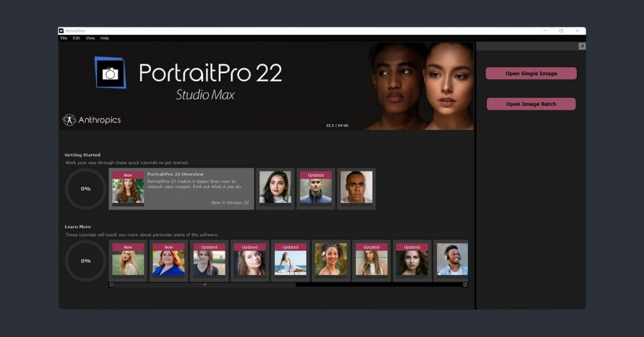Screen dimensions: 644x337
Task: Click the PortraitPro camera logo icon in banner
Action: point(111,72)
